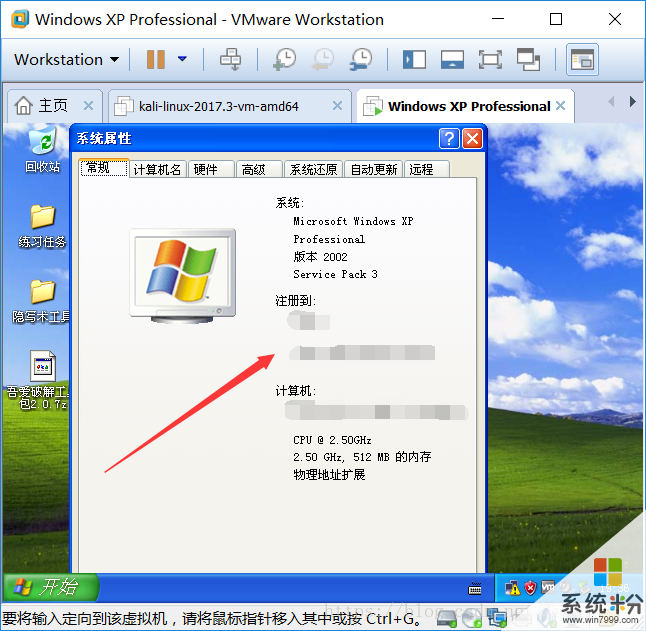Click the red security shield tray icon
Screen dimensions: 646x631
point(530,588)
